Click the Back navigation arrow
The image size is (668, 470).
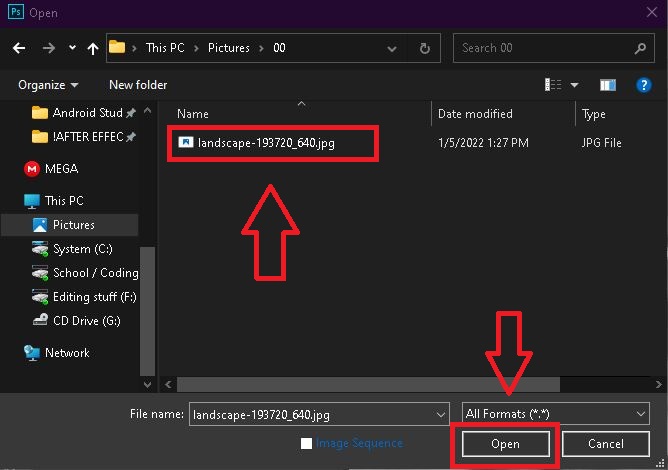click(x=20, y=47)
